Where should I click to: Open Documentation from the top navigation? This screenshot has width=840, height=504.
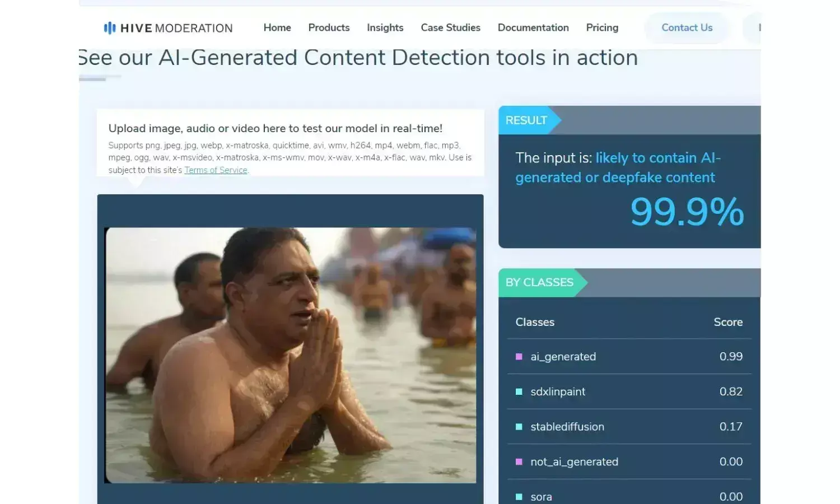(x=533, y=27)
